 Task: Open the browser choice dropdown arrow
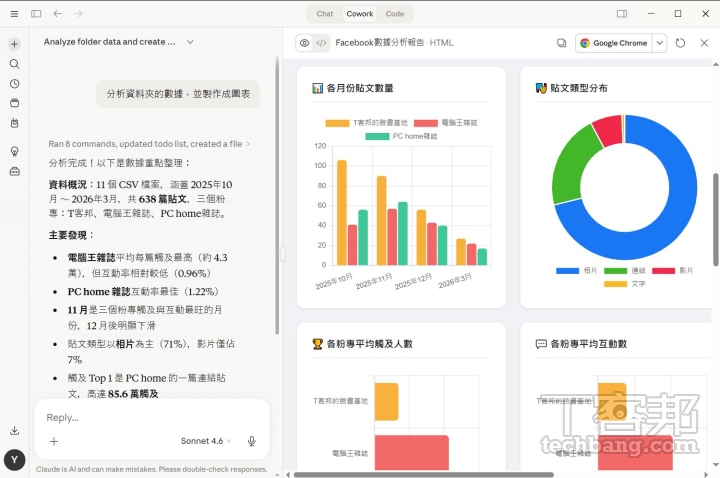[659, 43]
